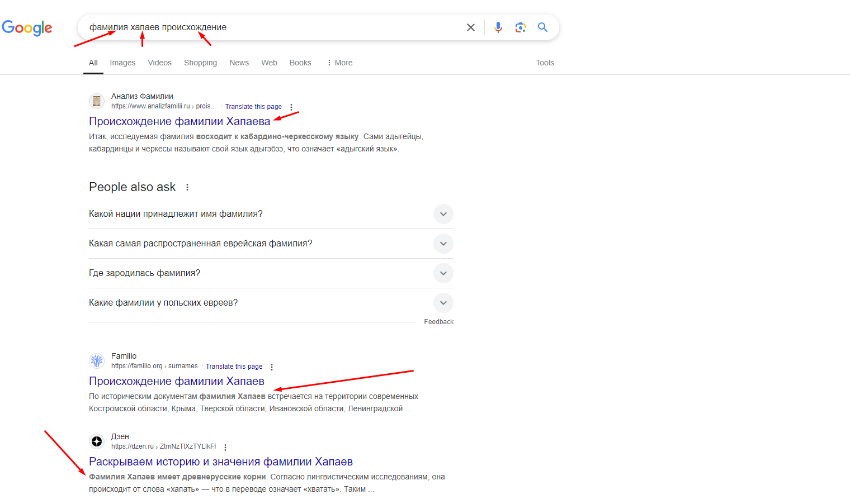The height and width of the screenshot is (504, 850).
Task: Clear the search box with X icon
Action: 471,27
